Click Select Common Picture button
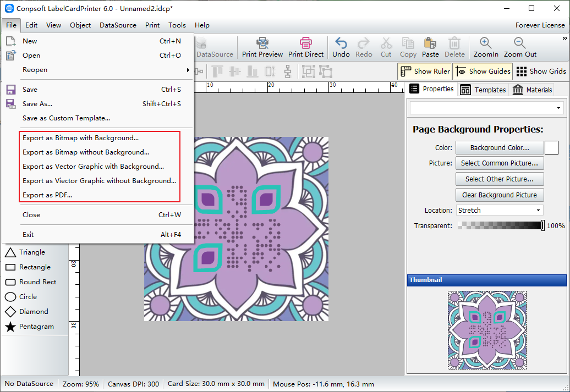The image size is (570, 392). tap(500, 163)
